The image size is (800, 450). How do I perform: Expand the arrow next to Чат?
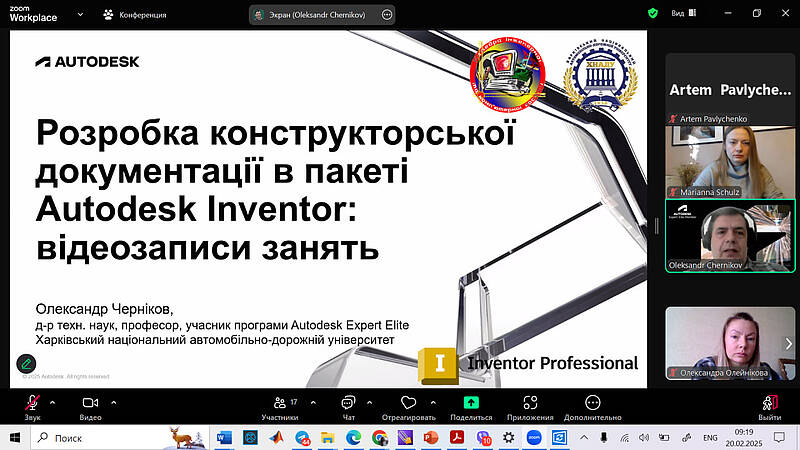369,403
